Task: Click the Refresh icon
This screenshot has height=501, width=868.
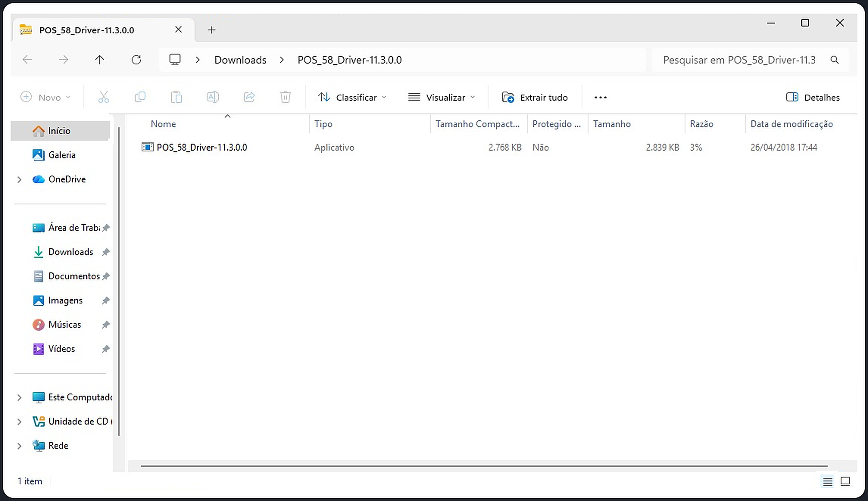Action: (x=136, y=60)
